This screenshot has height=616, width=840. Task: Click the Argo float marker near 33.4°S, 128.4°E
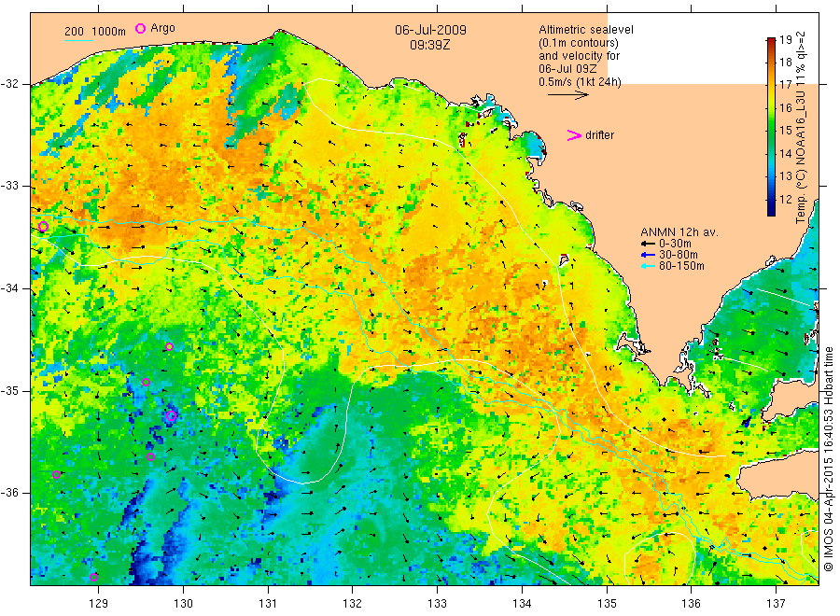click(43, 227)
